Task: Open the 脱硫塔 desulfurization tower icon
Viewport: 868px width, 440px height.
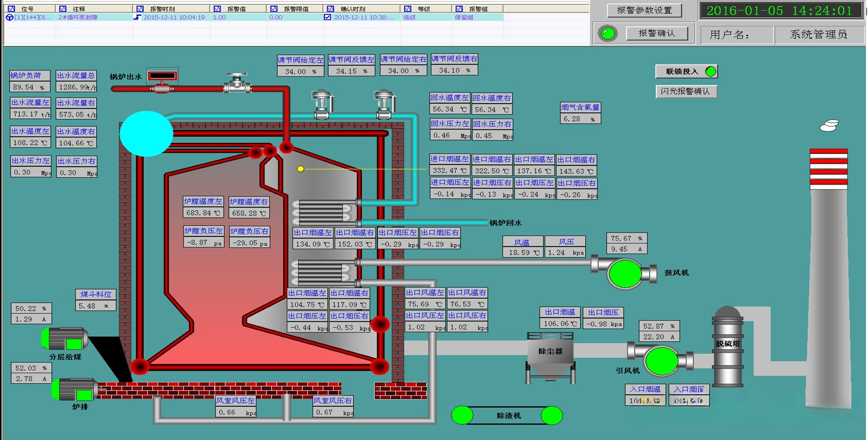Action: tap(727, 346)
